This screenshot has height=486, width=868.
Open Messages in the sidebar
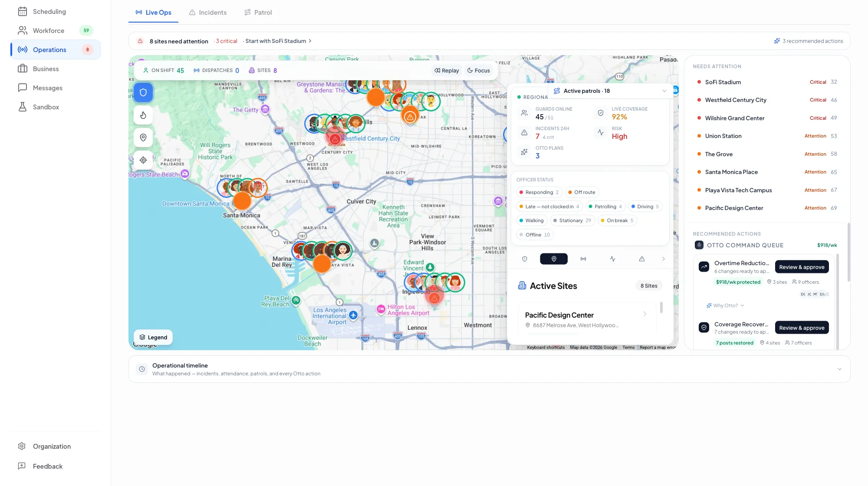click(56, 88)
